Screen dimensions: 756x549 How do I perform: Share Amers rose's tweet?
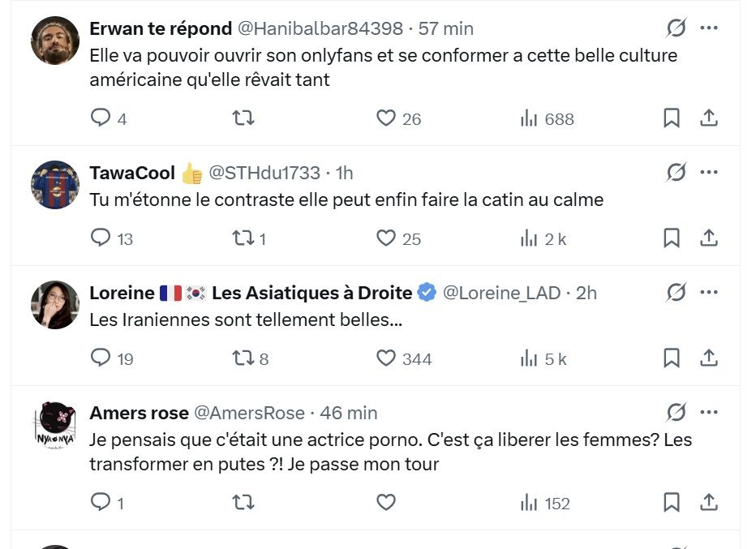709,503
